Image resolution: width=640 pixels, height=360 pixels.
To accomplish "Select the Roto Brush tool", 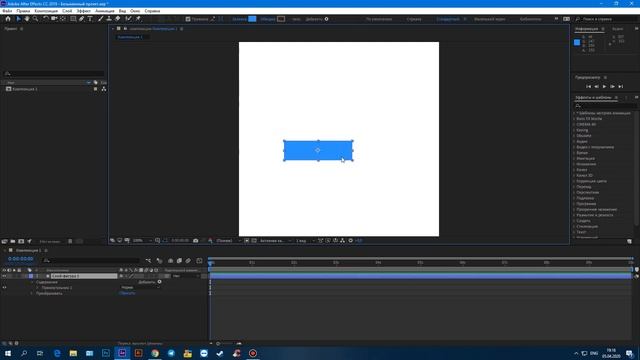I will point(129,19).
